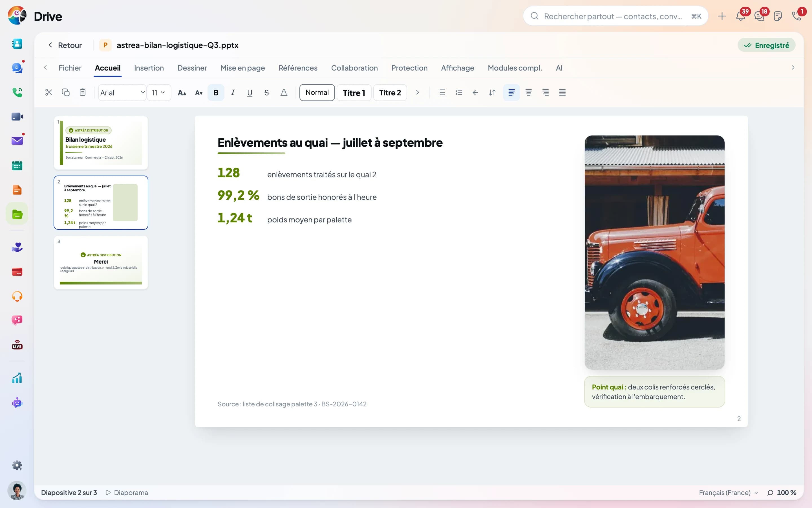Open the Live broadcast sidebar icon
The image size is (812, 508).
pos(17,345)
